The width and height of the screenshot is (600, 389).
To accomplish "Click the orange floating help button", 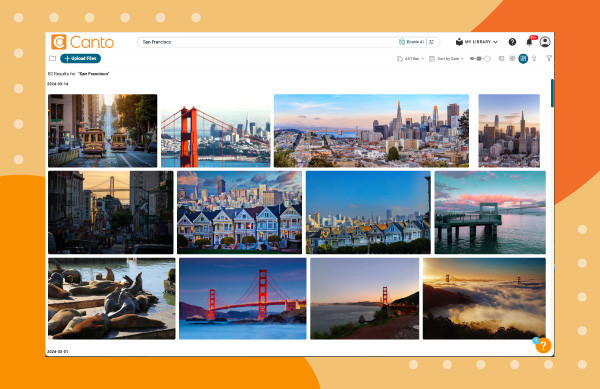I will [543, 346].
